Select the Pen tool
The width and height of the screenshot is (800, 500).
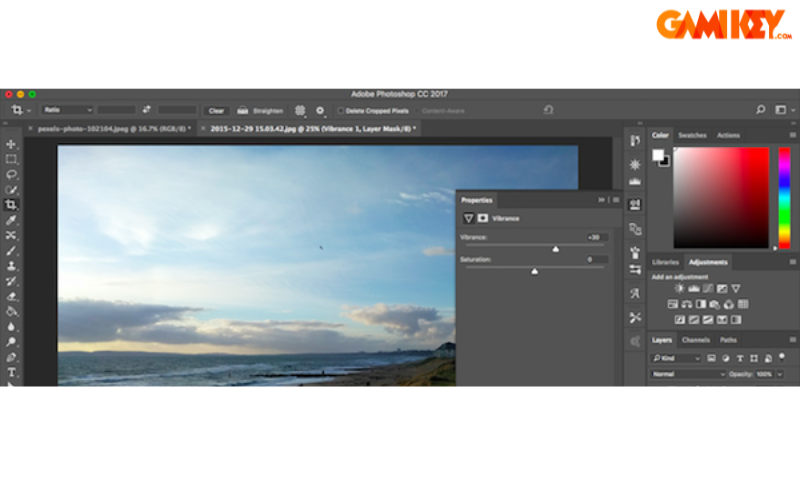click(x=11, y=357)
